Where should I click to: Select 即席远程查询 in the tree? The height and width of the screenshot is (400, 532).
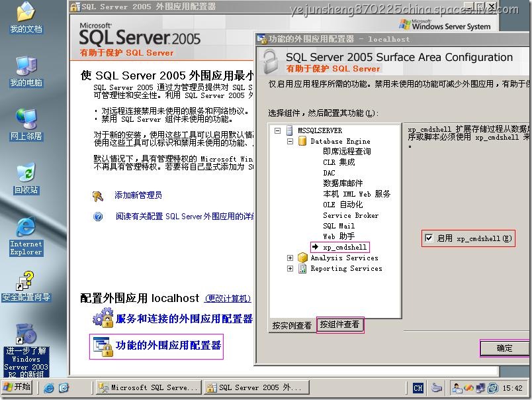[347, 152]
